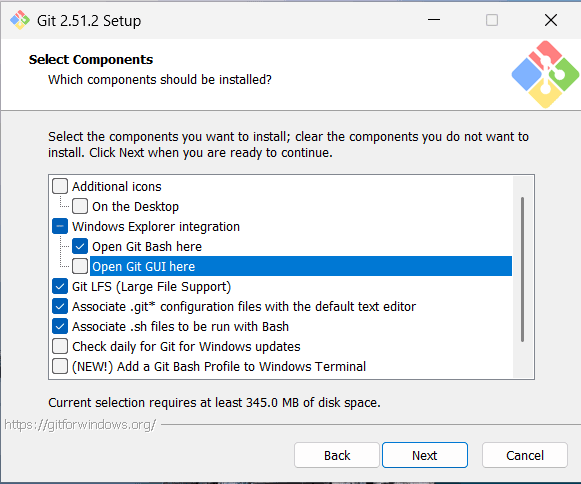This screenshot has width=581, height=484.
Task: Minimize the Git Setup window
Action: 434,20
